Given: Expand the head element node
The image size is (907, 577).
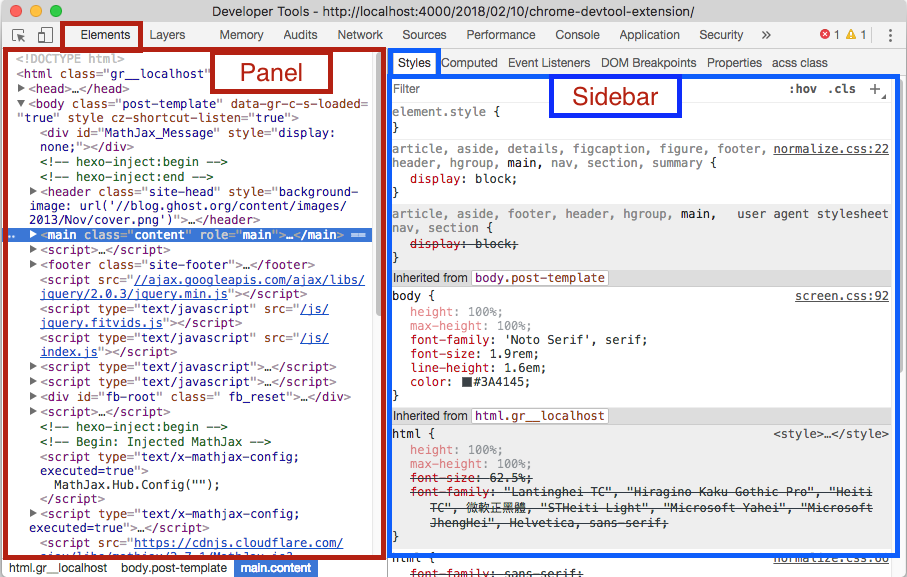Looking at the screenshot, I should pos(21,88).
